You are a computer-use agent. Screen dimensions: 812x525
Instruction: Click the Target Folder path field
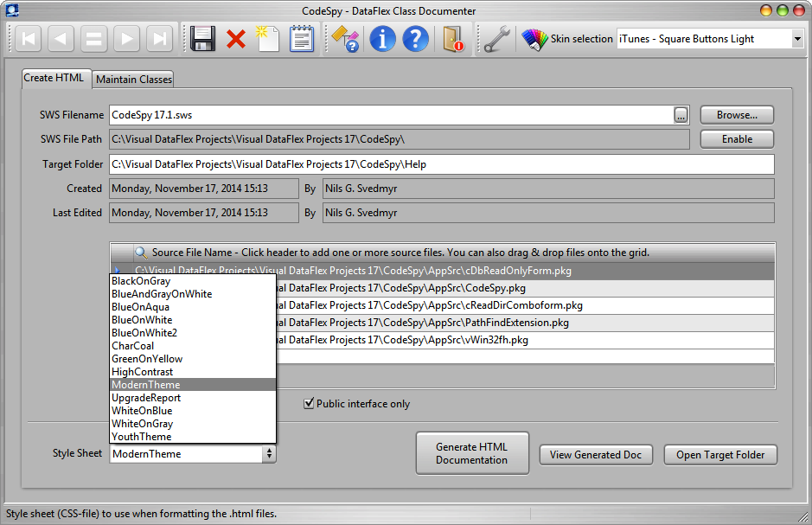click(442, 164)
